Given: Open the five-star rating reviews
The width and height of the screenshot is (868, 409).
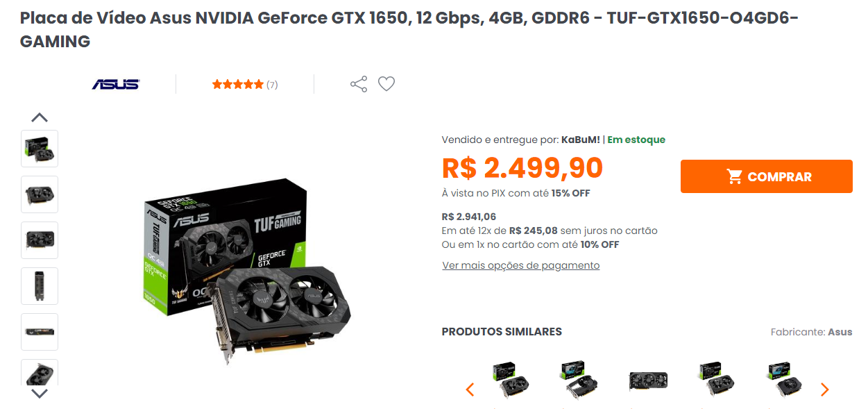Looking at the screenshot, I should tap(245, 85).
